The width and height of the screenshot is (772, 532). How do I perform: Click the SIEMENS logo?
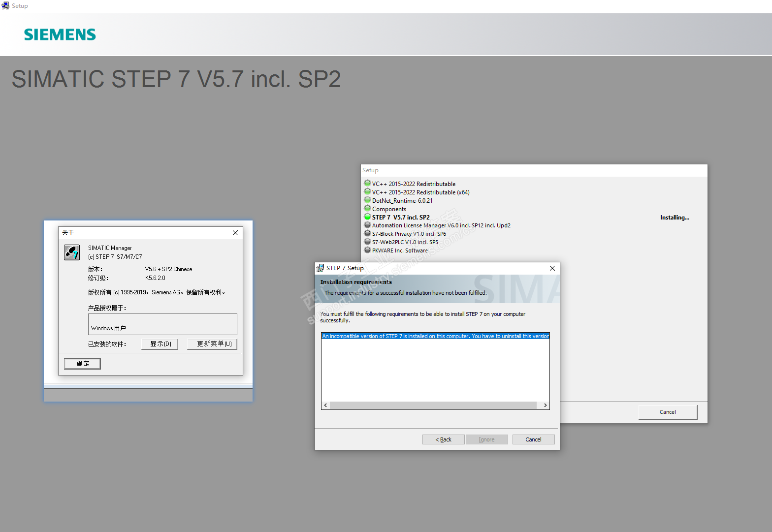tap(60, 34)
